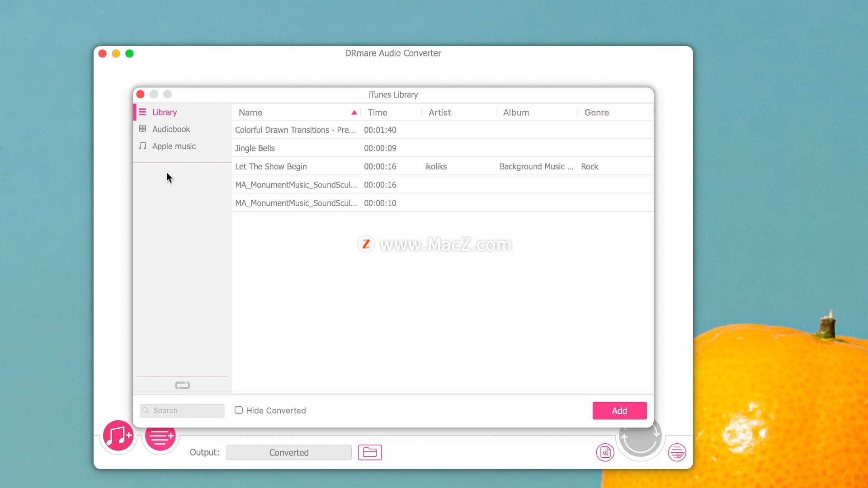868x488 pixels.
Task: Open the converted history list icon
Action: (x=677, y=452)
